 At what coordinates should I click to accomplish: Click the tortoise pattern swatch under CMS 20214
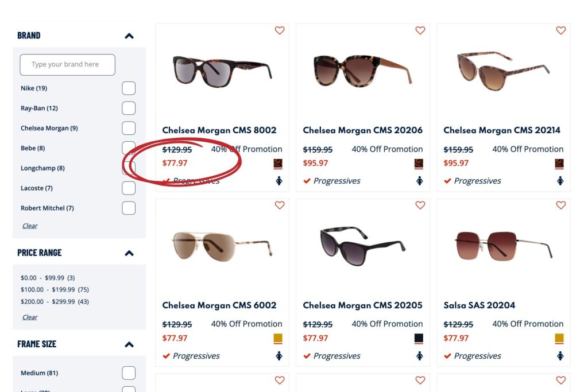pyautogui.click(x=559, y=164)
